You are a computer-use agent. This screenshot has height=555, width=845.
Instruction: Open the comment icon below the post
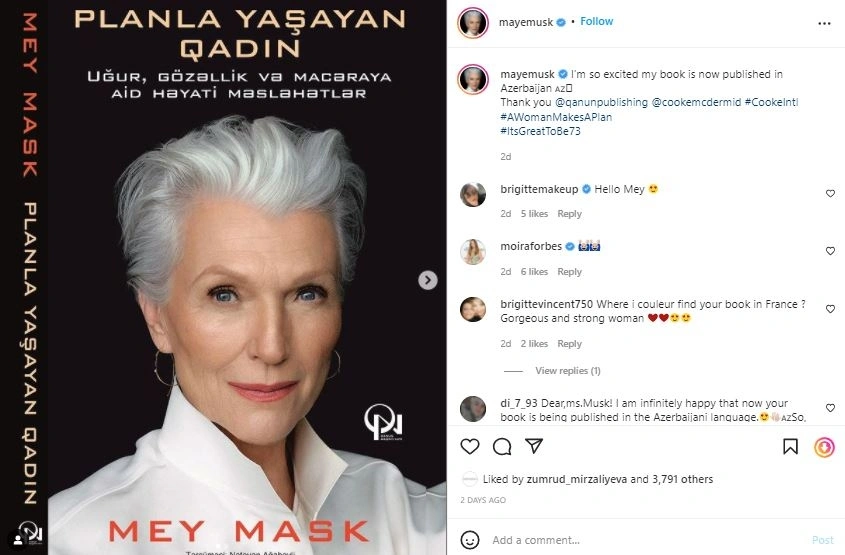[502, 446]
